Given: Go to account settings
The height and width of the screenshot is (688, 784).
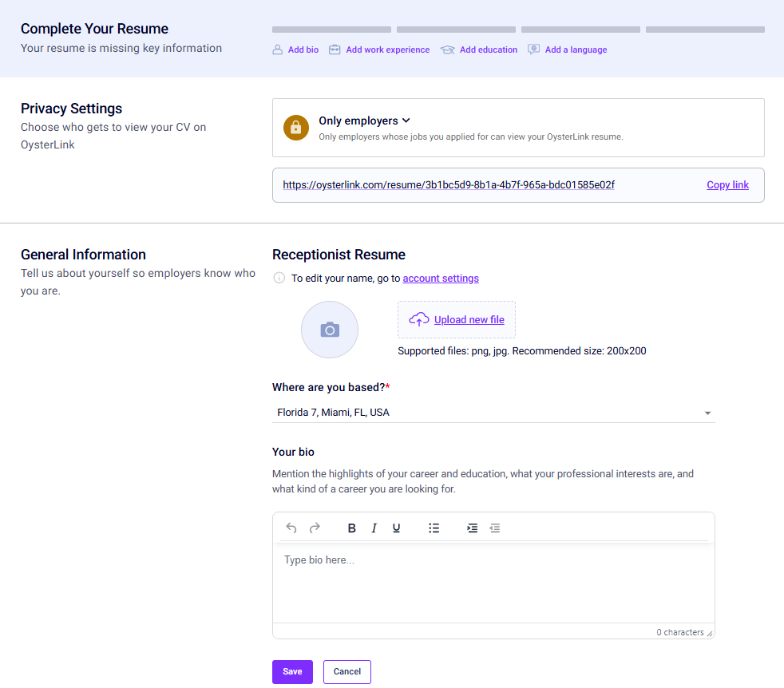Looking at the screenshot, I should click(x=441, y=278).
